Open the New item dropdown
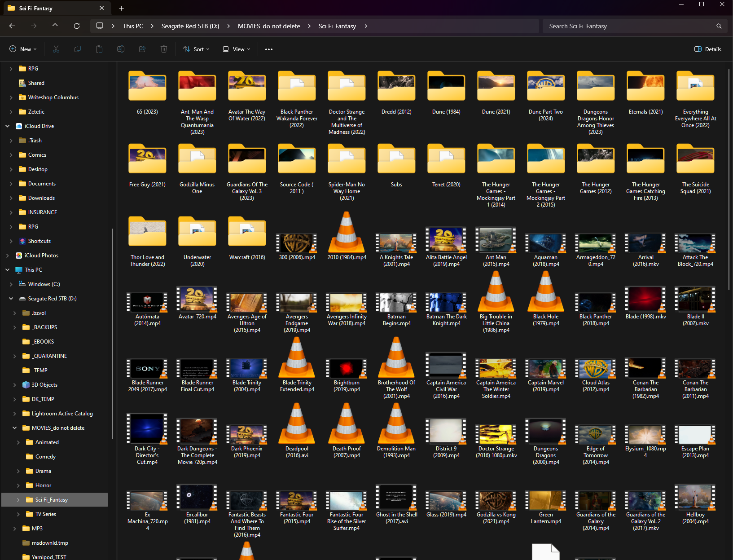Screen dimensions: 733x560 coord(23,49)
